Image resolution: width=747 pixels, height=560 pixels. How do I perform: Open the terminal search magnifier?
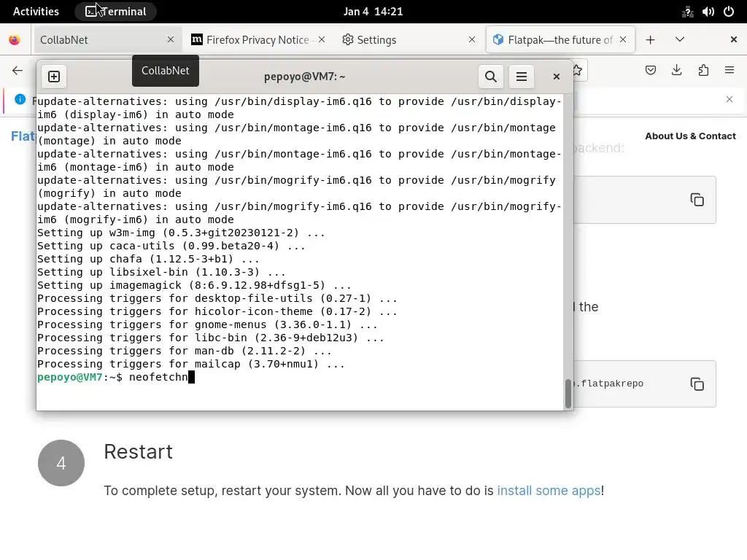[x=491, y=77]
